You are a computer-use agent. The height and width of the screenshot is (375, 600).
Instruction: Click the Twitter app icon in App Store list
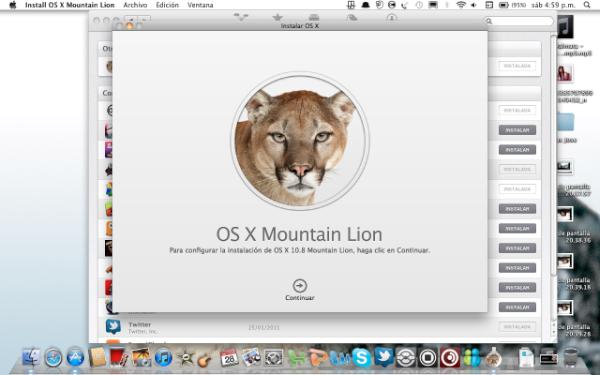click(x=113, y=326)
